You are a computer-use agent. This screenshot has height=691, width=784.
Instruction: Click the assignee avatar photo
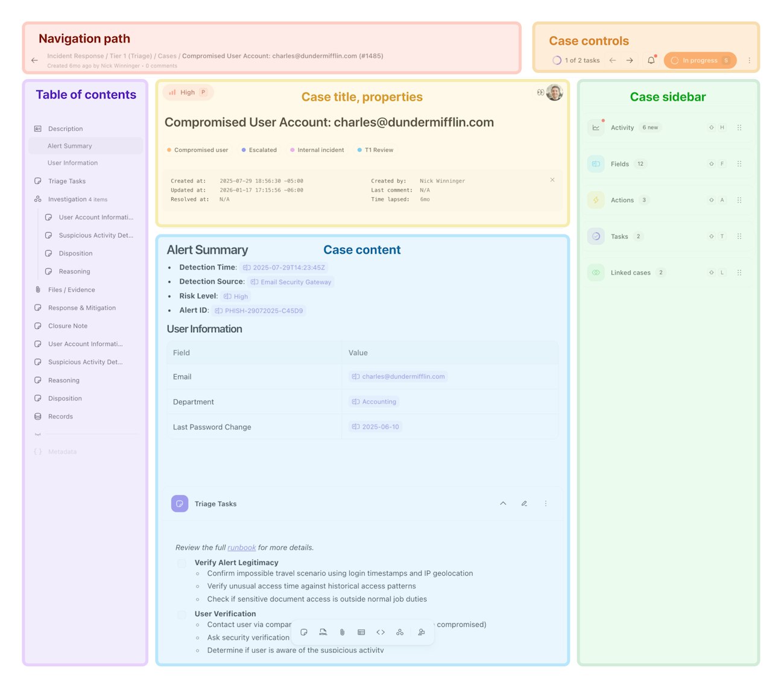coord(554,92)
